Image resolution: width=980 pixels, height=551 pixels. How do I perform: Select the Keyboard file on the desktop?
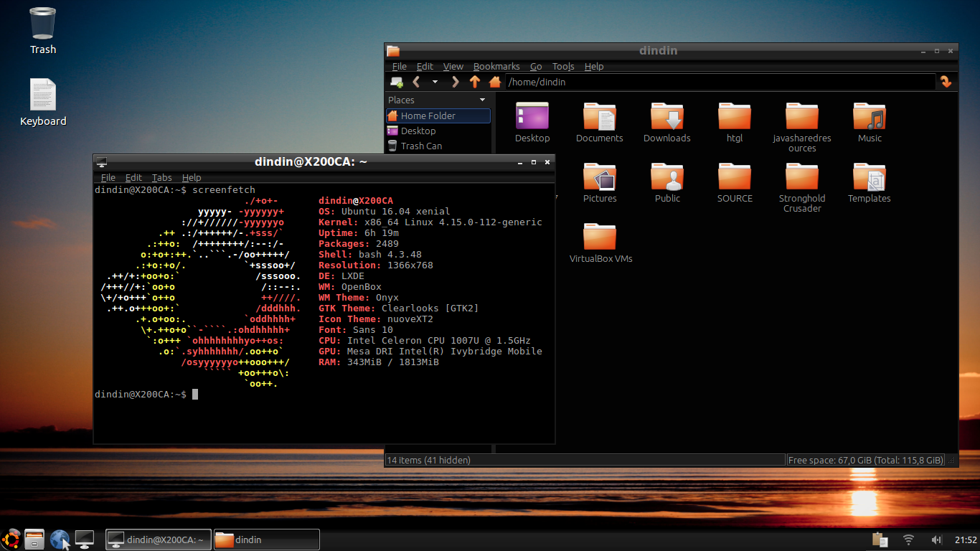pos(43,103)
